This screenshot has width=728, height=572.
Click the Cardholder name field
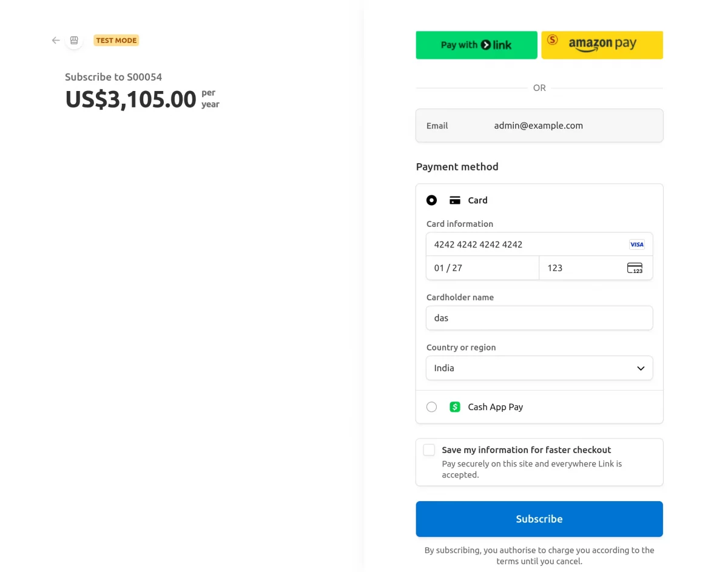pos(539,318)
